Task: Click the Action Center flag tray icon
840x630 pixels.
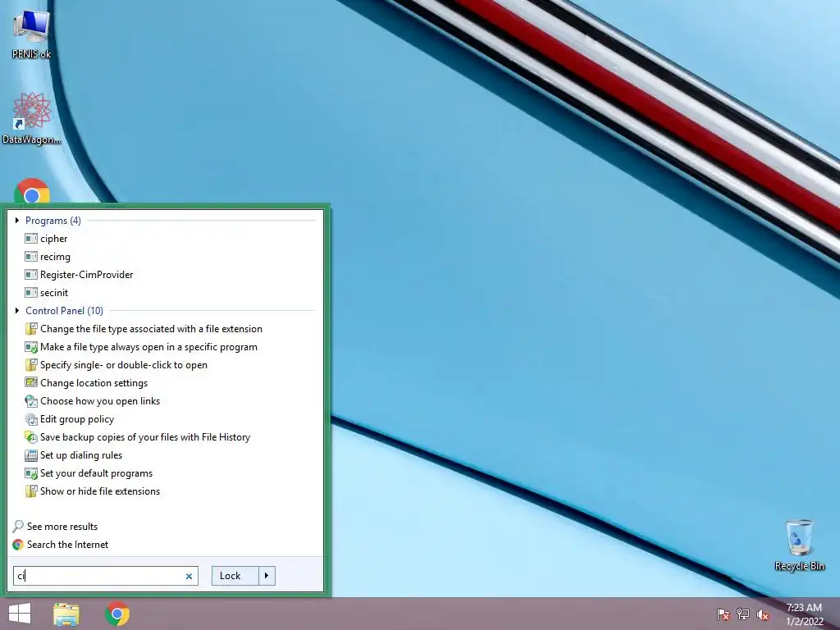Action: (723, 614)
